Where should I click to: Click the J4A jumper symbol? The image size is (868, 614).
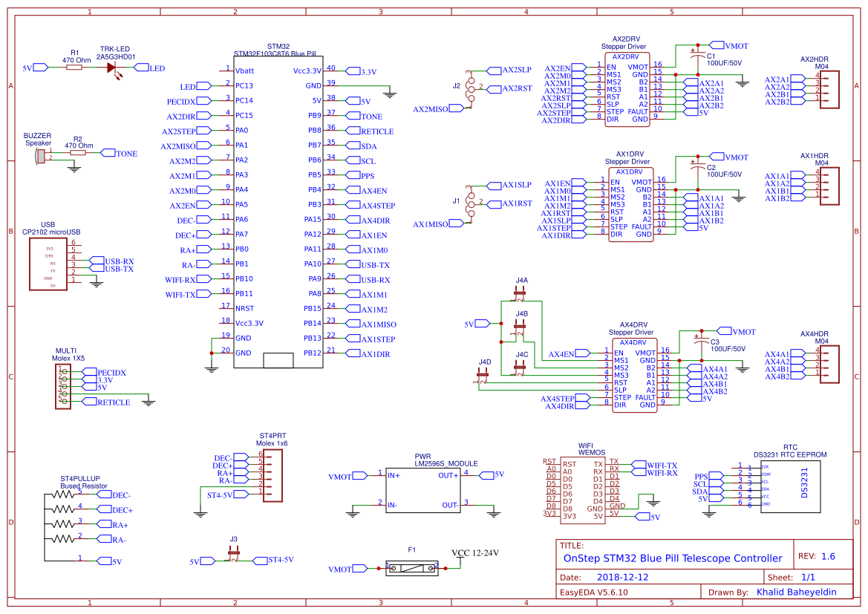[519, 293]
